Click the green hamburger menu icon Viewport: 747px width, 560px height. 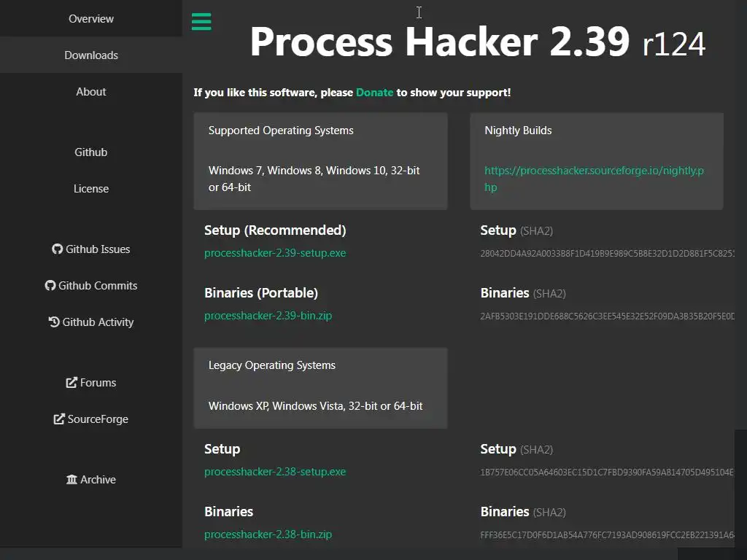tap(201, 22)
